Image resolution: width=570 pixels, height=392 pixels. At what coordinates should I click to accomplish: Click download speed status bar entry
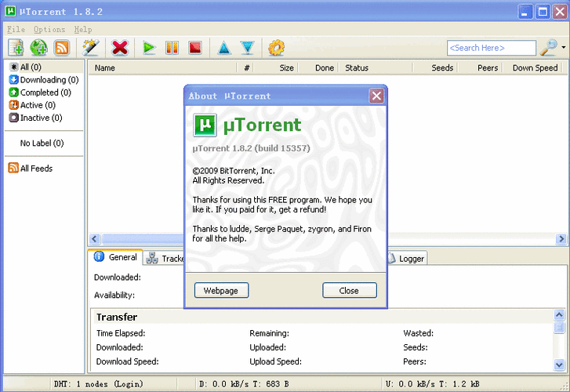[245, 384]
